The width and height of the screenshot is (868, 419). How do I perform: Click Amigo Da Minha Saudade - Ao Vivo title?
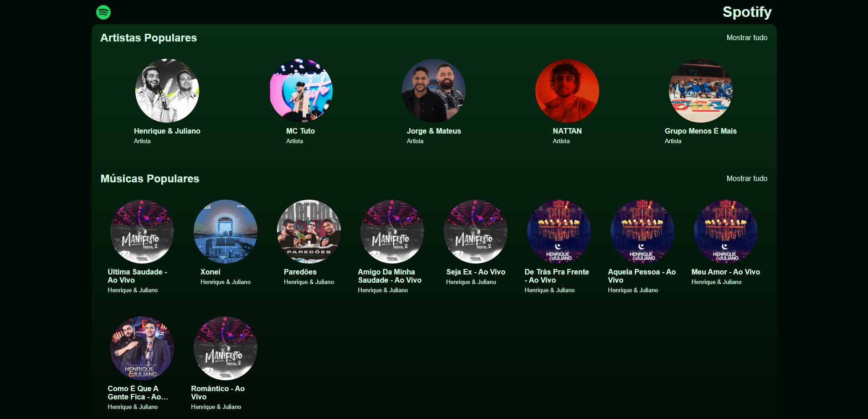pyautogui.click(x=390, y=276)
